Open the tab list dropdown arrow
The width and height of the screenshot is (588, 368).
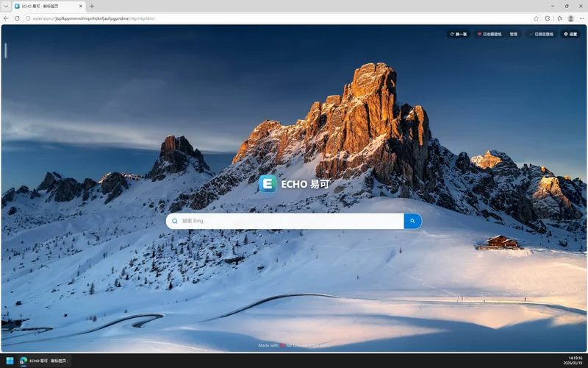coord(7,6)
